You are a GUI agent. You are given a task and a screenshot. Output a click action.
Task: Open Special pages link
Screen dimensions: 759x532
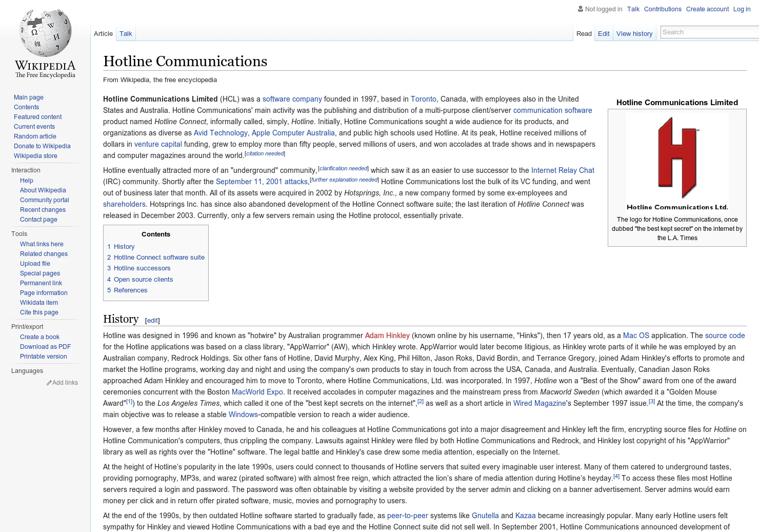(x=40, y=273)
